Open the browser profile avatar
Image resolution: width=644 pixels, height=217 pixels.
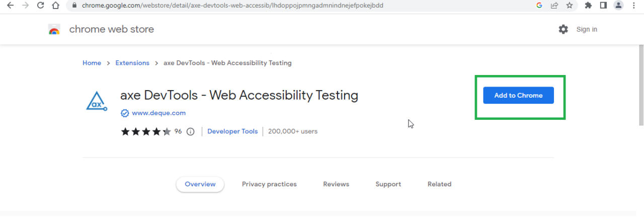[618, 6]
